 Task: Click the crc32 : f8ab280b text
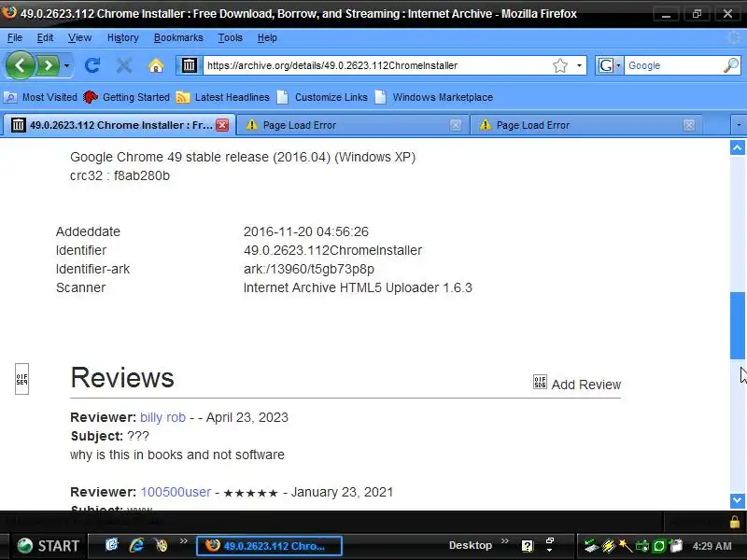[120, 175]
